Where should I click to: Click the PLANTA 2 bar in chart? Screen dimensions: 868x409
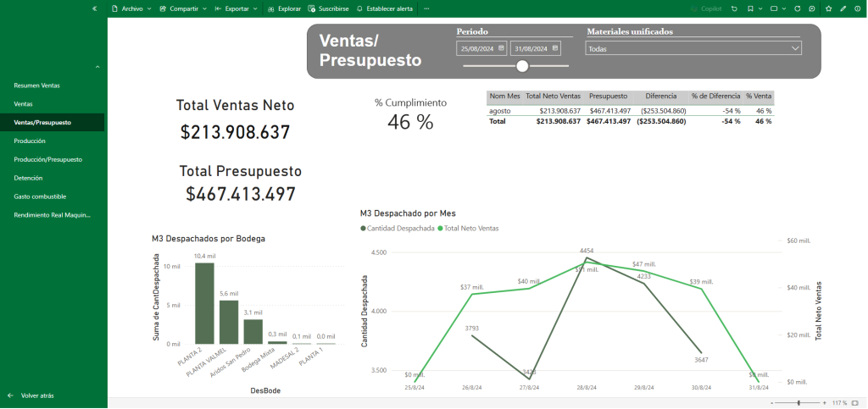pos(204,302)
